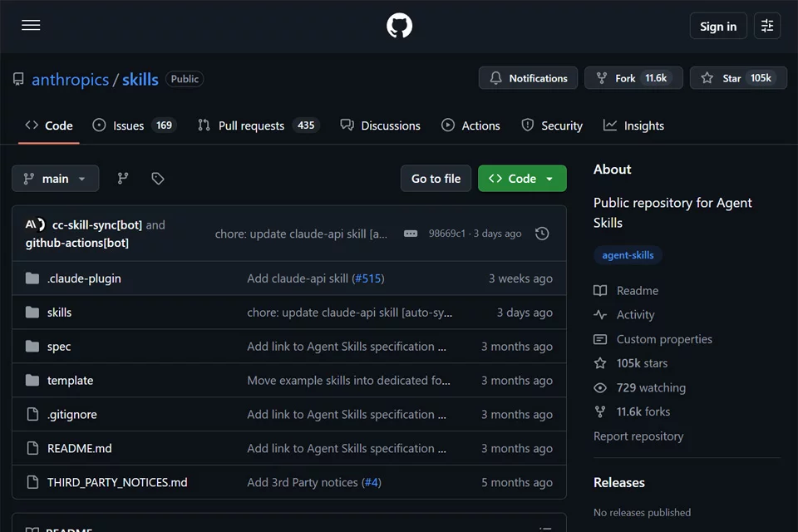Open pull request #4 link
798x532 pixels.
(371, 482)
